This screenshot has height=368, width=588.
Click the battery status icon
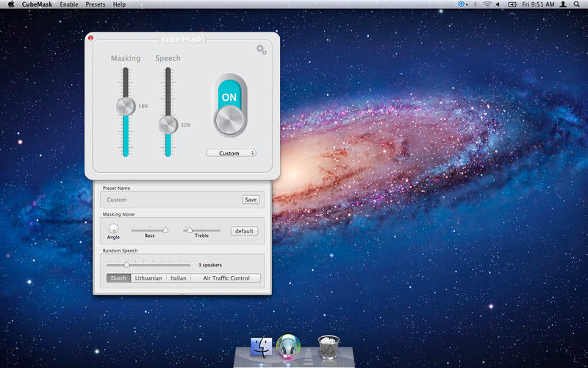(x=512, y=4)
